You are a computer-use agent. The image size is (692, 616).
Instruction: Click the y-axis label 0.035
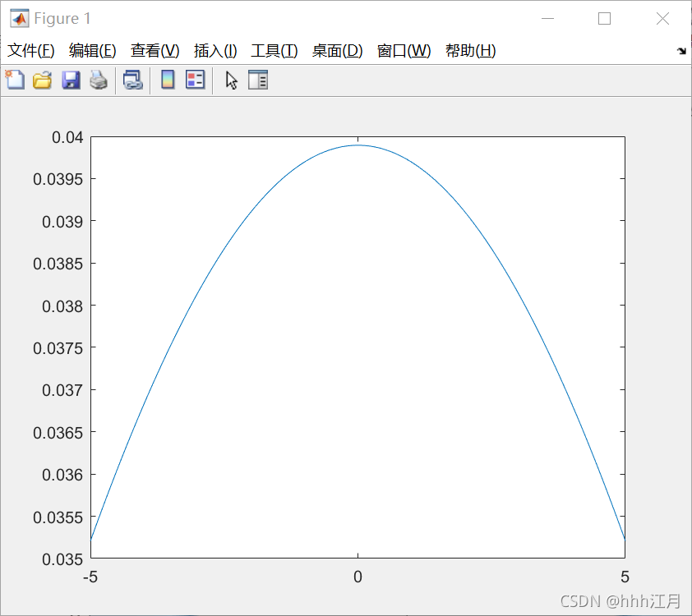(x=62, y=559)
